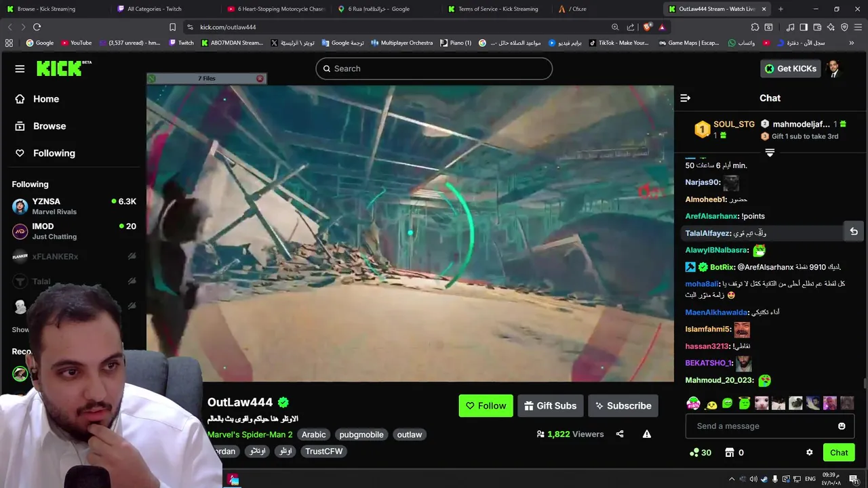Send message with Chat button
Screen dimensions: 868x488
point(839,453)
